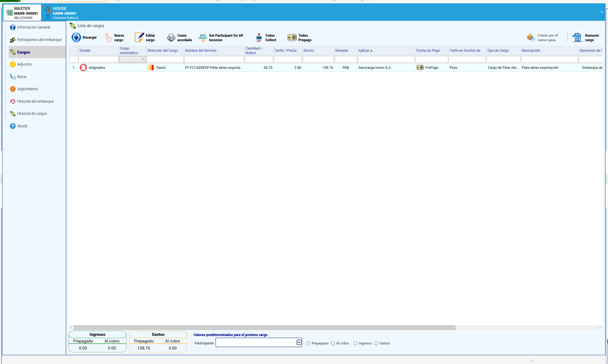Open Información General in sidebar
Viewport: 608px width, 364px height.
34,27
